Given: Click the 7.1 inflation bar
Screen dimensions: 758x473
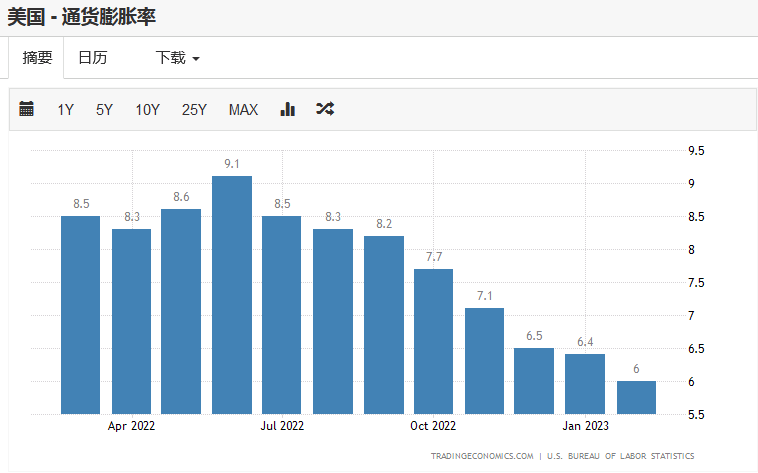Looking at the screenshot, I should coord(484,361).
